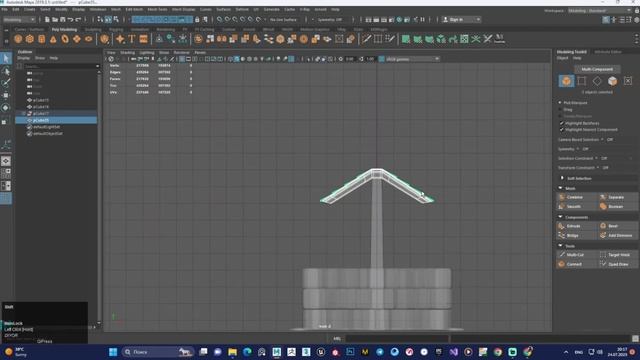Viewport: 640px width, 360px height.
Task: Click the Separate button
Action: pos(617,197)
